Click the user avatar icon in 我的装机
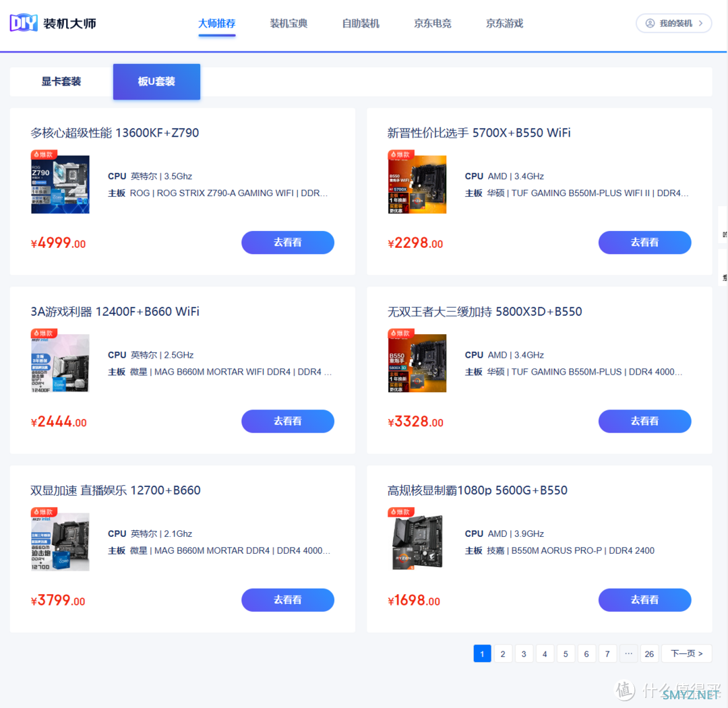Viewport: 728px width, 708px height. coord(650,23)
